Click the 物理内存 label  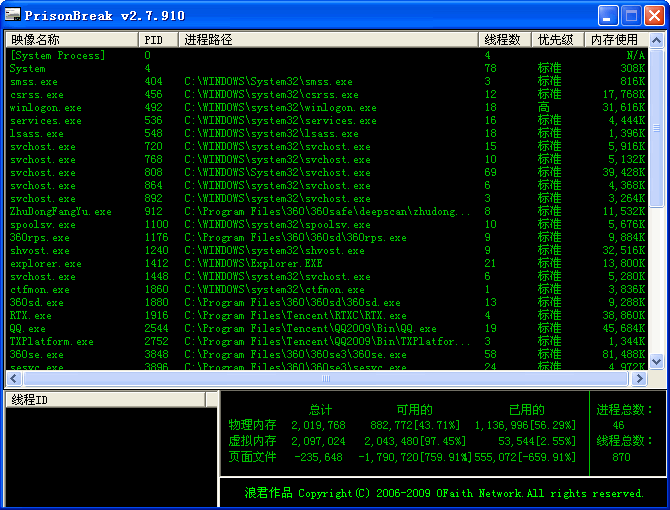click(253, 425)
